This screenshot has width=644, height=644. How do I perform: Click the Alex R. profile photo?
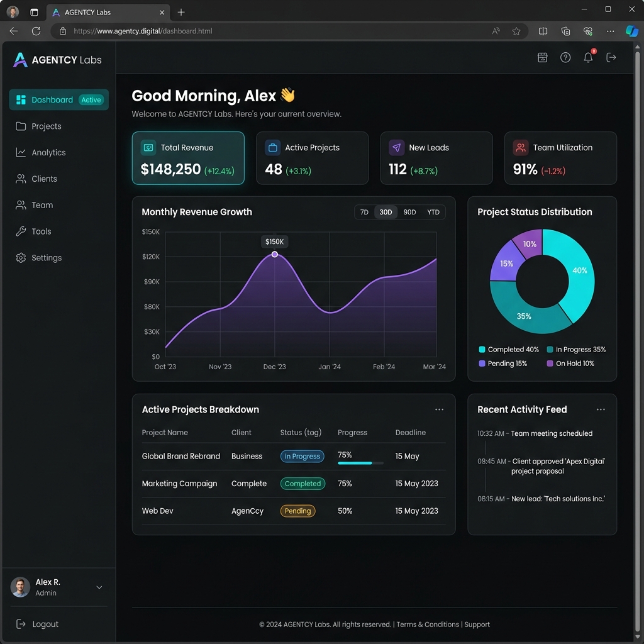click(20, 587)
